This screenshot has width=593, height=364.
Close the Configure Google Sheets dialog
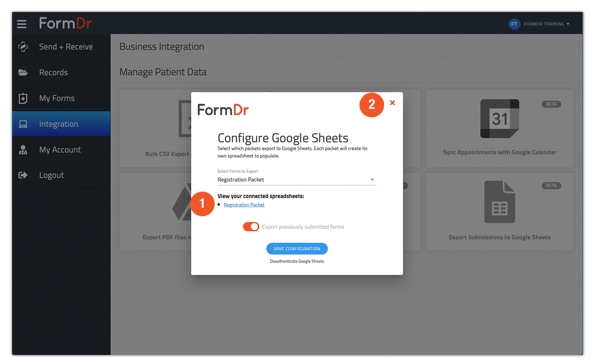pyautogui.click(x=392, y=103)
